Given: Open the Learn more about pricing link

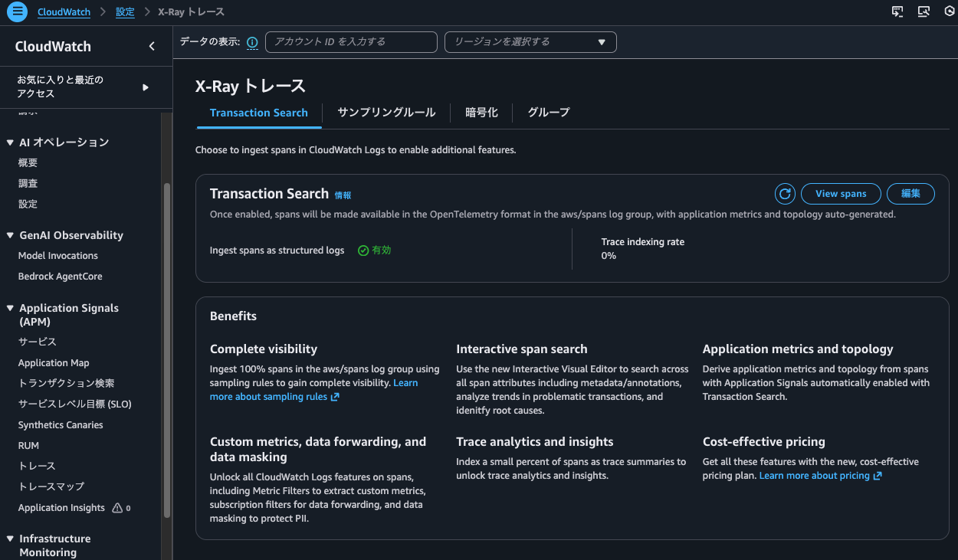Looking at the screenshot, I should [x=815, y=475].
